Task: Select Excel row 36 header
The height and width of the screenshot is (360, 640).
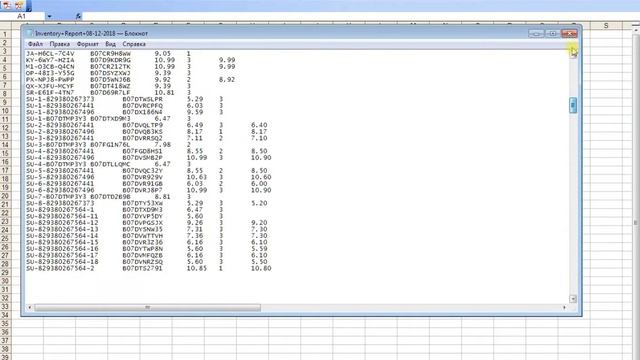Action: [5, 332]
